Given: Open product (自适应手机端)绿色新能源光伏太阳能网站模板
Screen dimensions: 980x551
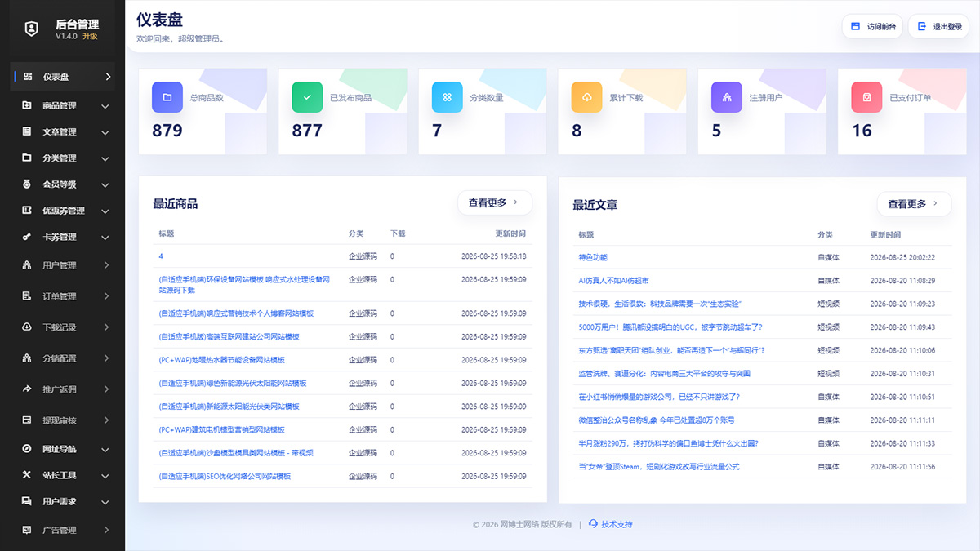Looking at the screenshot, I should [x=233, y=383].
